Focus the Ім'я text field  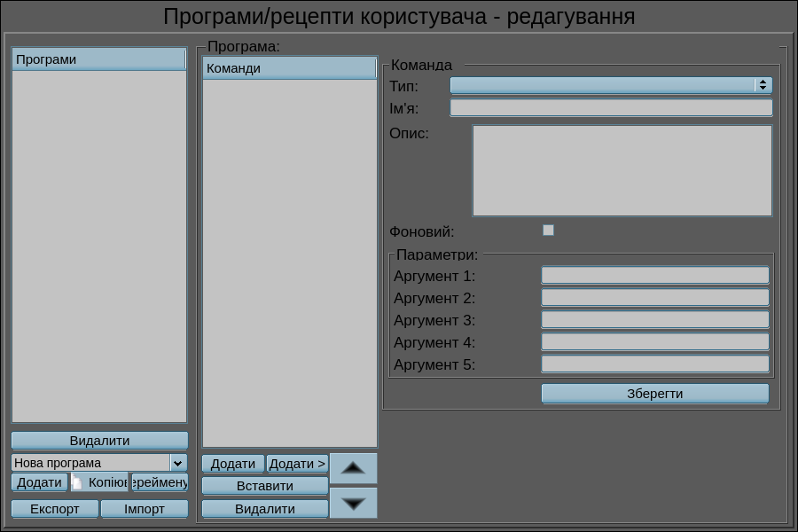click(611, 108)
